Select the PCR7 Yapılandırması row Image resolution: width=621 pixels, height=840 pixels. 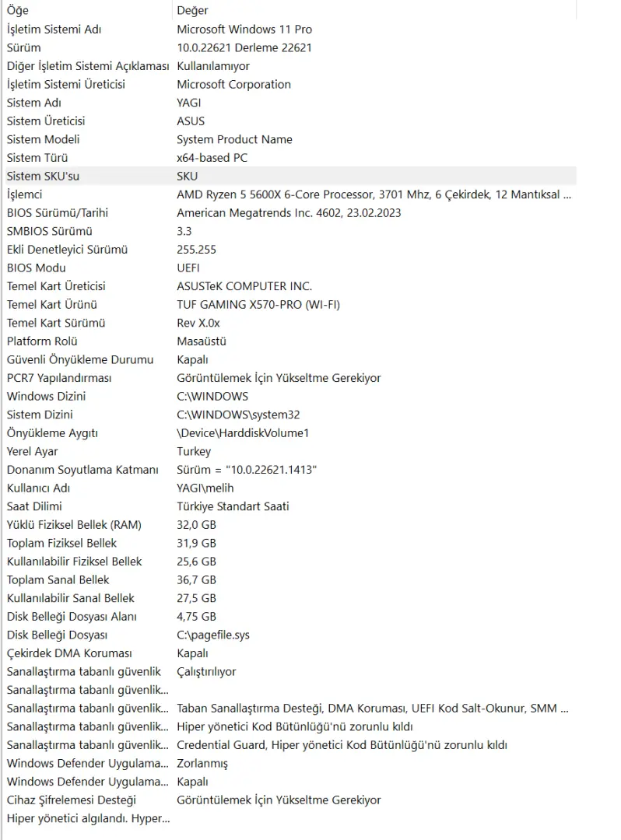289,378
